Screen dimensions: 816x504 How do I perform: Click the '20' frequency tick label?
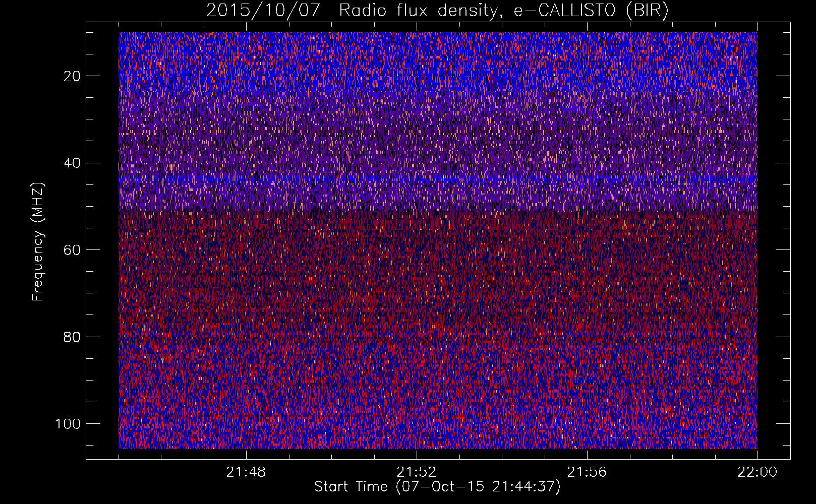73,76
